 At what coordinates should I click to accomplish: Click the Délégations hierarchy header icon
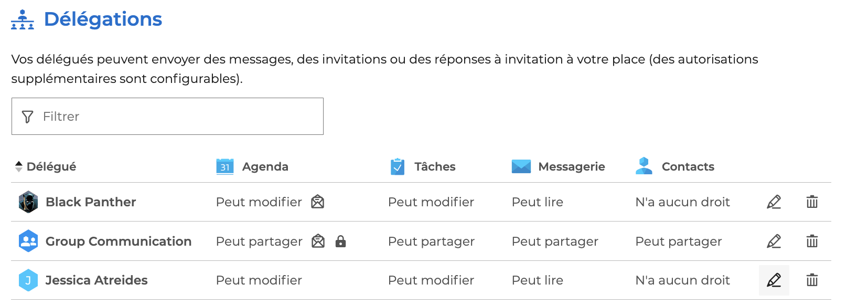(x=23, y=19)
